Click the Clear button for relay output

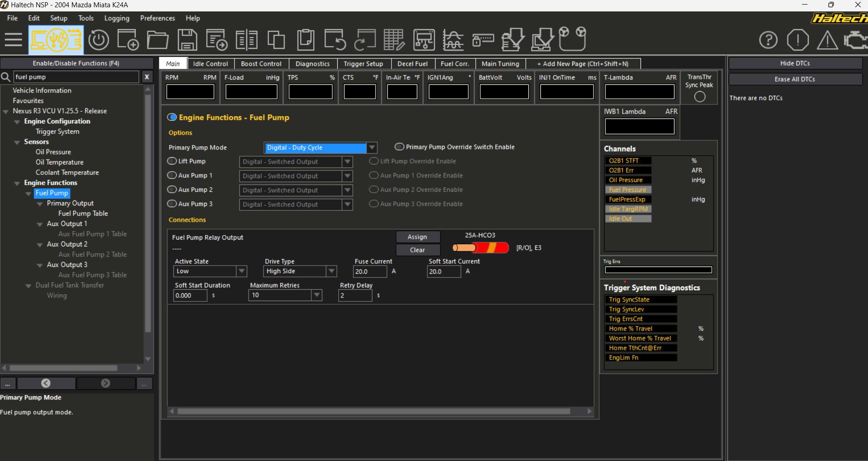[x=417, y=250]
